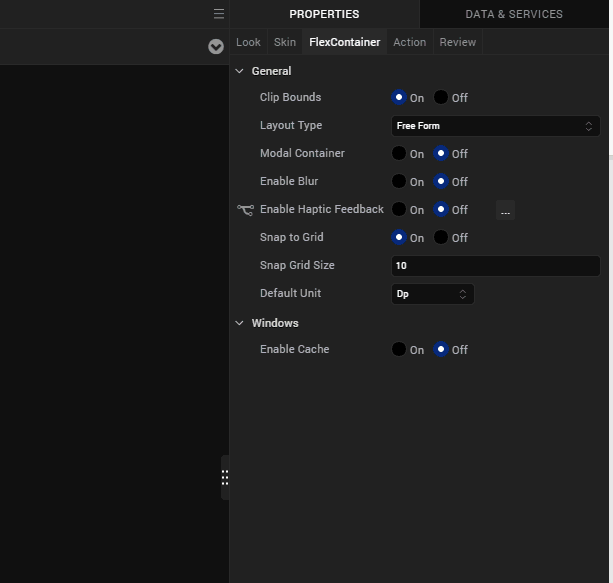The width and height of the screenshot is (613, 583).
Task: Click the panel splitter grip handle
Action: click(225, 477)
